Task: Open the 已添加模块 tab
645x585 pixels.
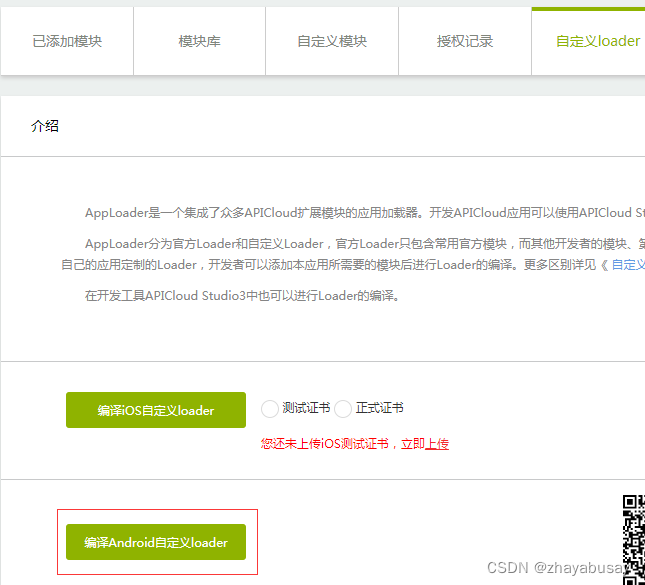Action: coord(67,41)
